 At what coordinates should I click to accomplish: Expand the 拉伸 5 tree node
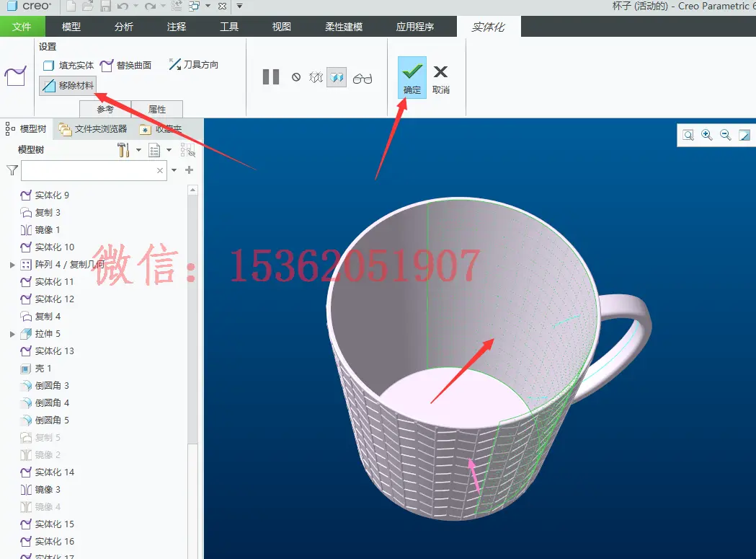[12, 333]
